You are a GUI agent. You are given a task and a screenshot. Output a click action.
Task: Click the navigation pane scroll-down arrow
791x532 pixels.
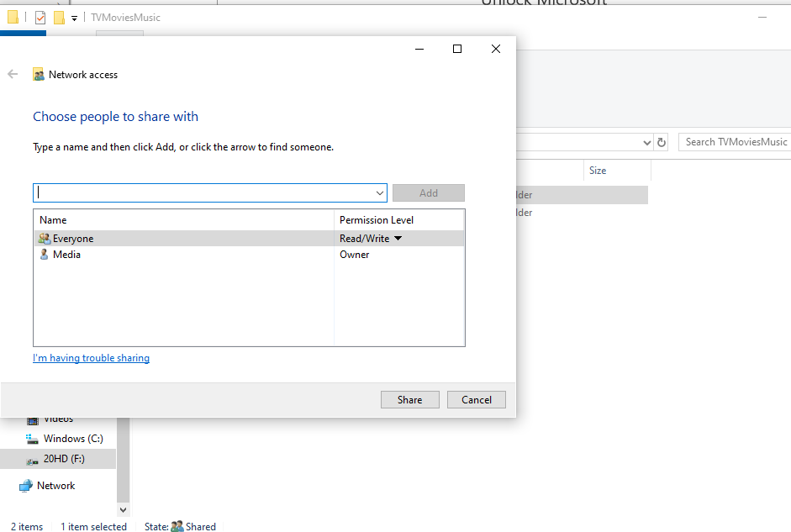point(123,510)
